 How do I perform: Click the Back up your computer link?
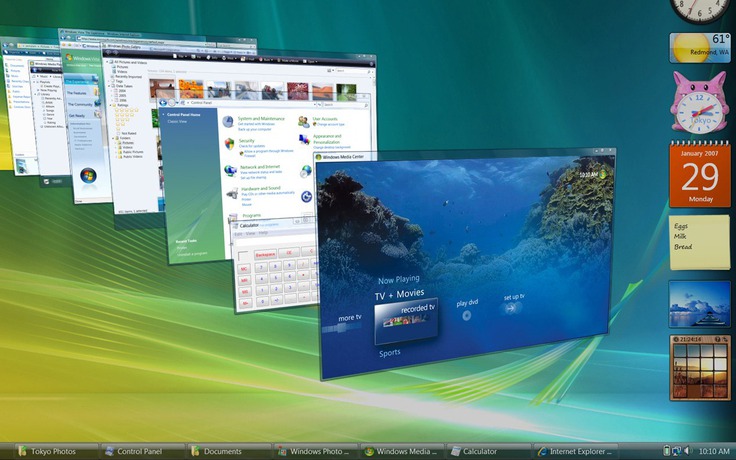click(254, 129)
